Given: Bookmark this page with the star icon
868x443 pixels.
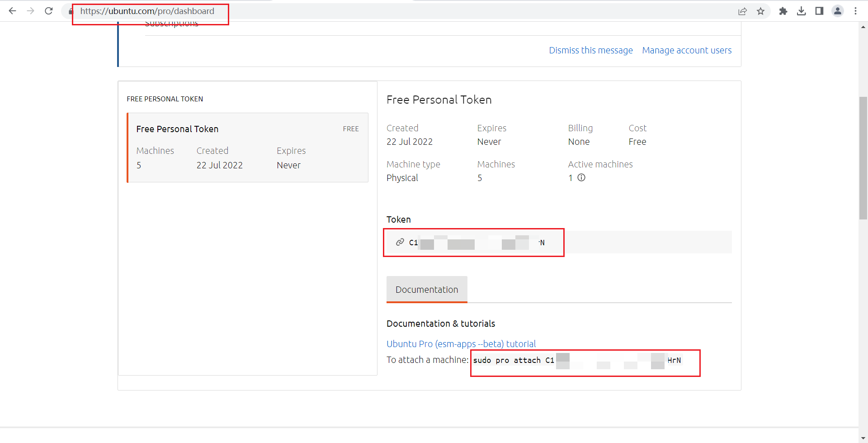Looking at the screenshot, I should click(x=761, y=11).
